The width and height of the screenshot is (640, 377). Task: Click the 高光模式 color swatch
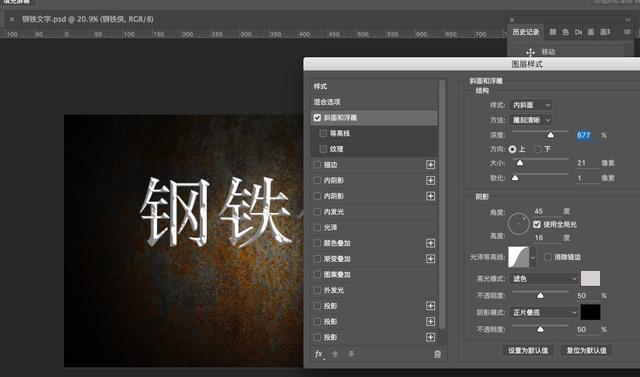590,278
